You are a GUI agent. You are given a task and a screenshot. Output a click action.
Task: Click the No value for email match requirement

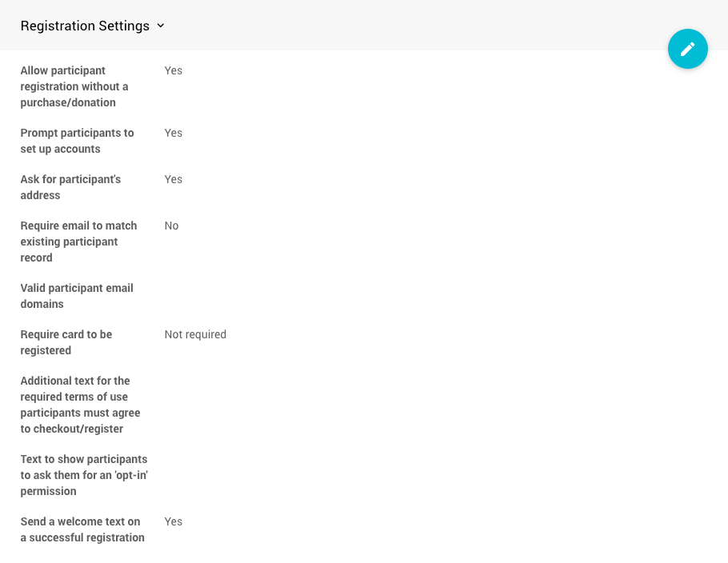[171, 226]
